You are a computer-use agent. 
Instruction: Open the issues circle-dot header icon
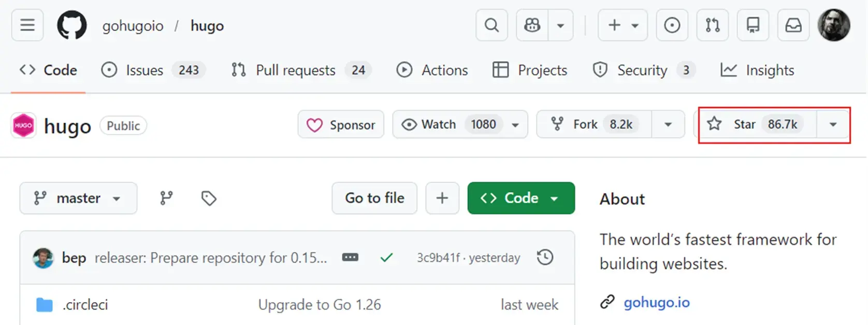[x=672, y=25]
